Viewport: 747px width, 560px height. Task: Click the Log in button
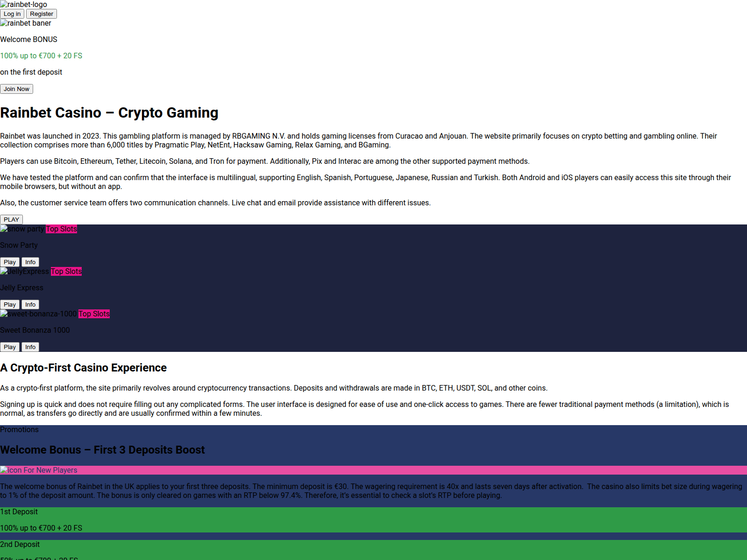click(12, 14)
